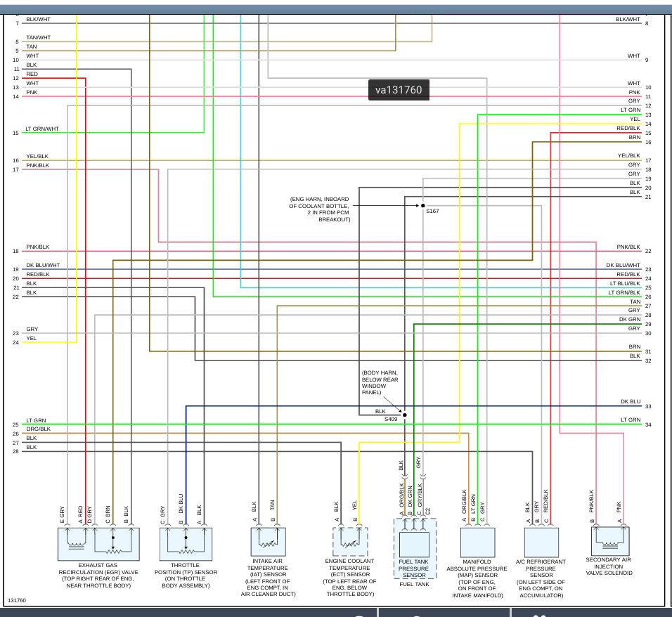Image resolution: width=672 pixels, height=617 pixels.
Task: Select the 'DK BLU/WHT' label at right wire 23
Action: [x=623, y=265]
